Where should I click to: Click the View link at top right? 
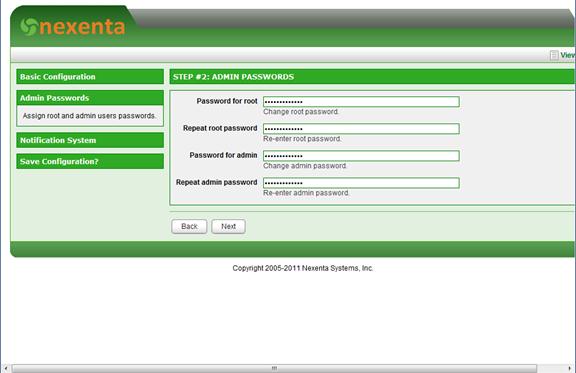pos(568,55)
